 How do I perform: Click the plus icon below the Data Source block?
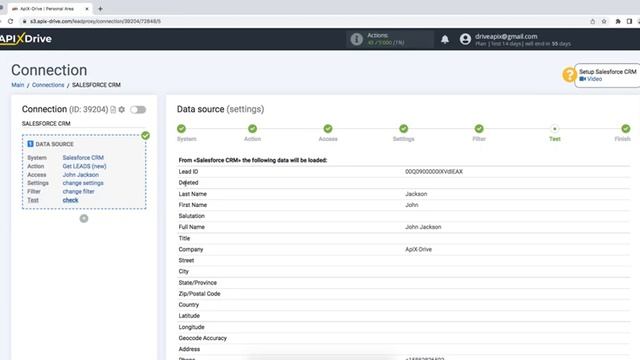[x=84, y=219]
